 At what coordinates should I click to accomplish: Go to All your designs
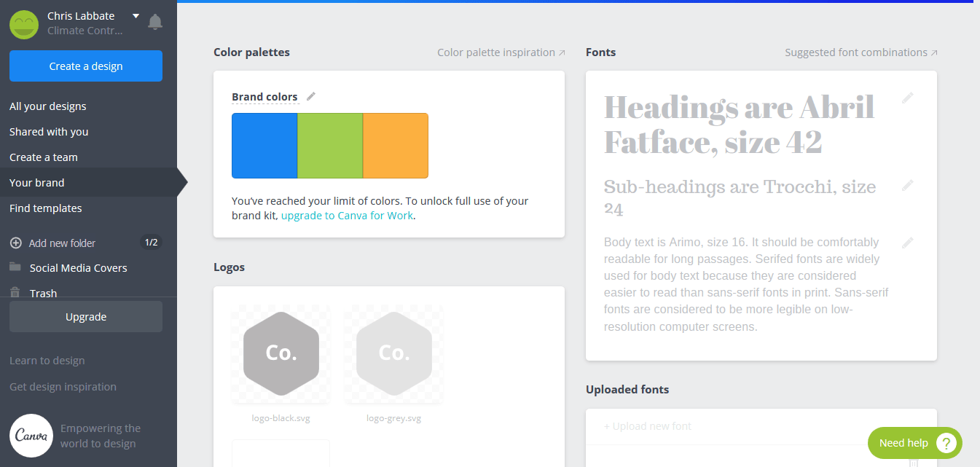pos(47,106)
